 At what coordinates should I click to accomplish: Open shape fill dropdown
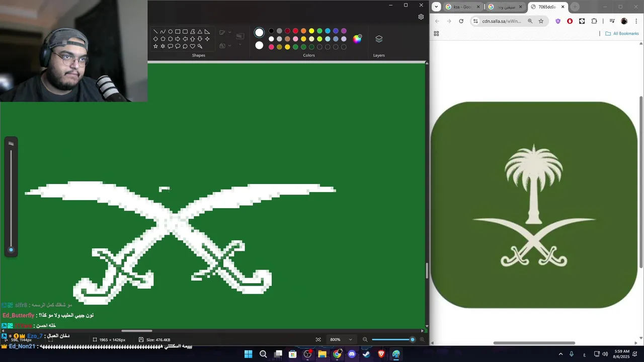click(x=229, y=46)
